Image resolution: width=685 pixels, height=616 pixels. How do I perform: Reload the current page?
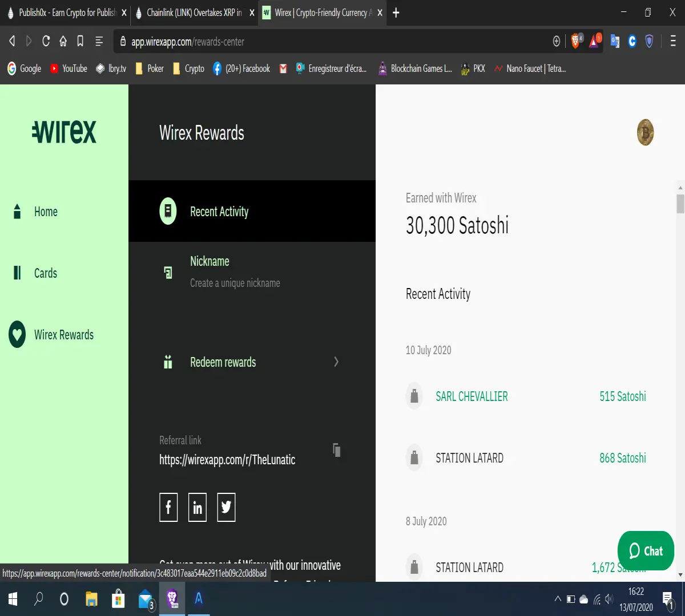46,41
